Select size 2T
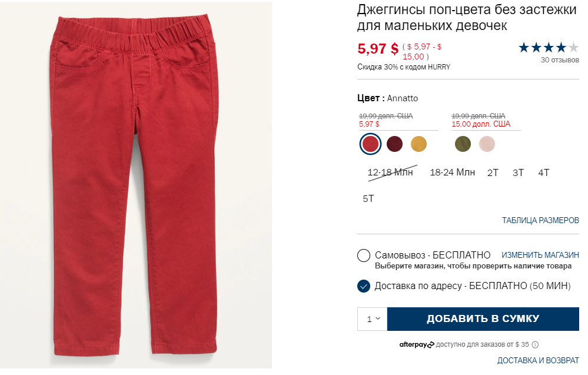Screen dimensions: 588x375 point(493,173)
